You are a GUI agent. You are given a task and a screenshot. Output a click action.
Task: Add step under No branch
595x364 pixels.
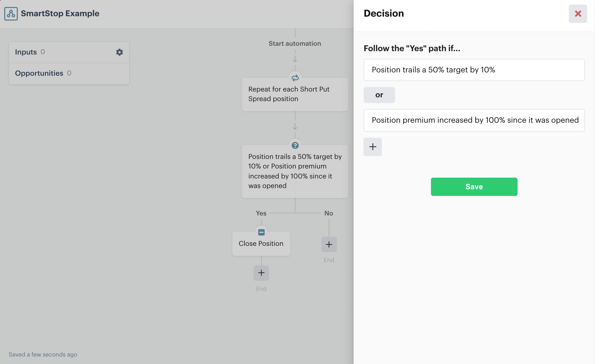[329, 244]
